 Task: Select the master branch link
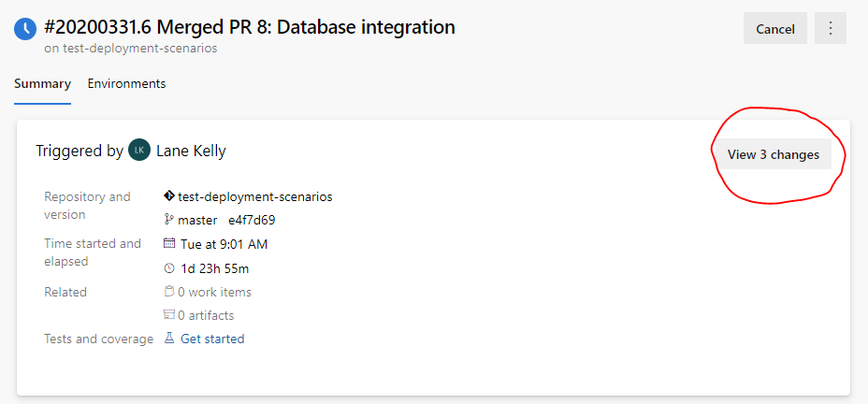[x=197, y=220]
